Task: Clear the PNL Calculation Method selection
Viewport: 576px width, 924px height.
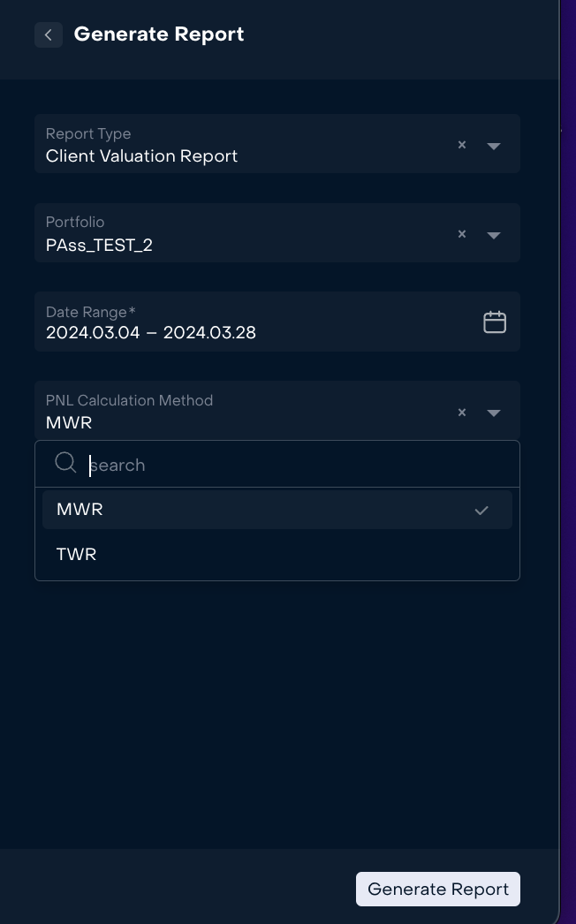Action: tap(462, 413)
